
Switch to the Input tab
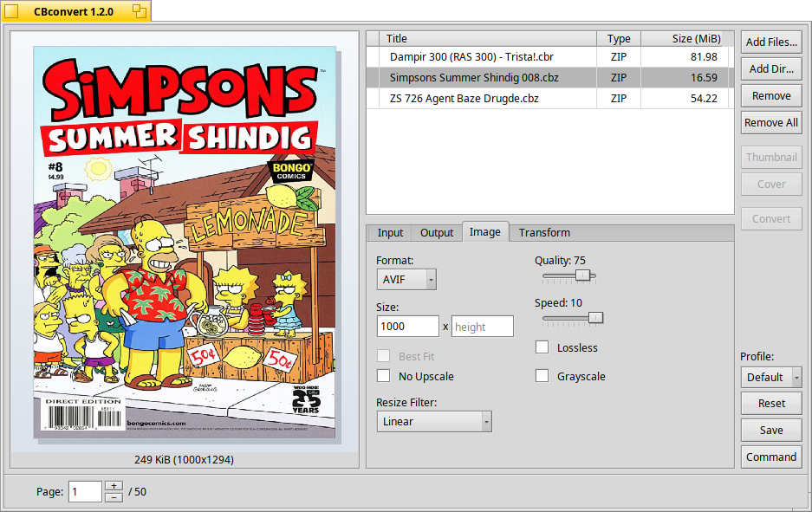click(390, 233)
